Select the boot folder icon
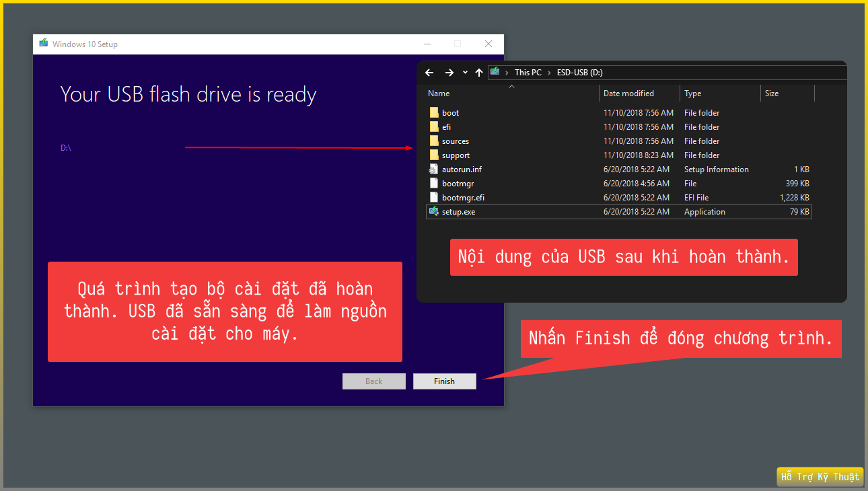The height and width of the screenshot is (491, 868). (x=434, y=113)
